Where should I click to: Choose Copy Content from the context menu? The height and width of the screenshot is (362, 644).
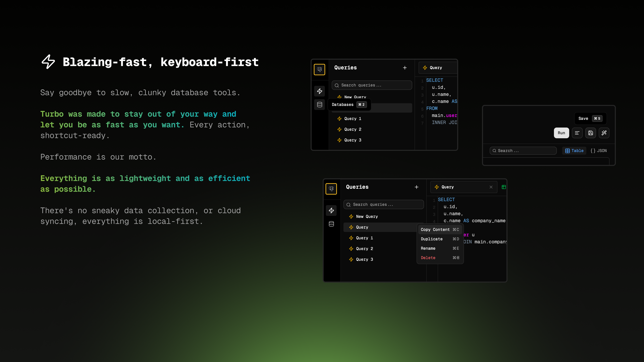point(436,230)
